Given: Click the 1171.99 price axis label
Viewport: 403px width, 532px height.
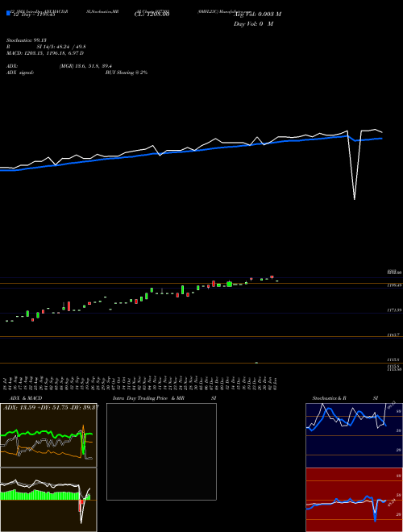Looking at the screenshot, I should (394, 310).
